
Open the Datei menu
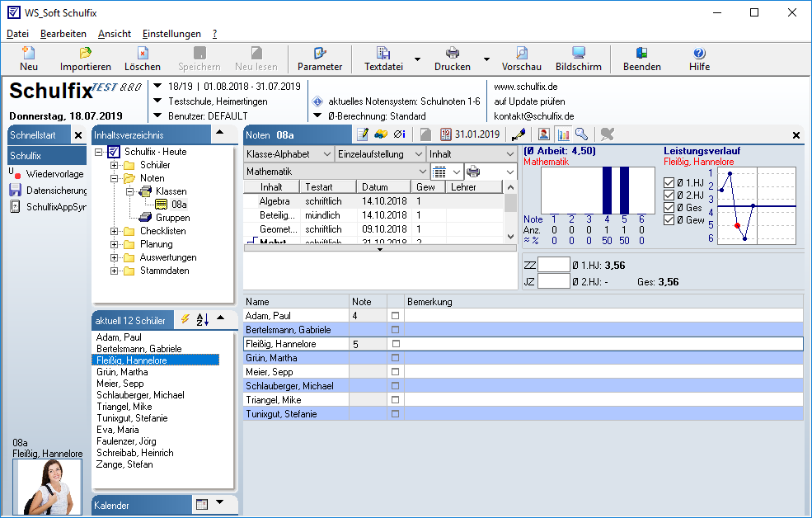coord(17,34)
